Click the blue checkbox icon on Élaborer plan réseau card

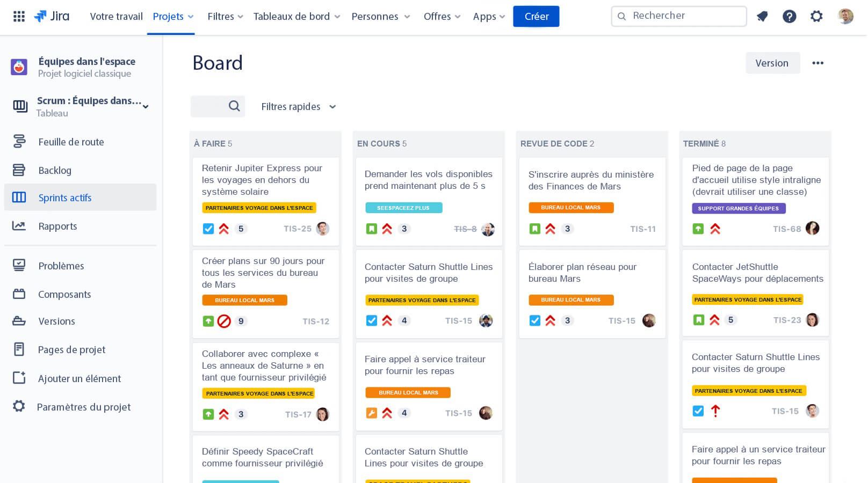coord(534,320)
